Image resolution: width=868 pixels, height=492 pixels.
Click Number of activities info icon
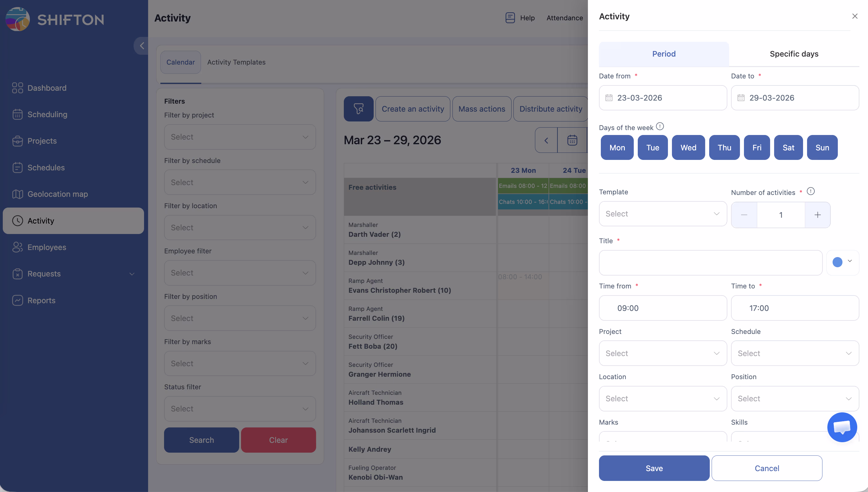(x=810, y=192)
